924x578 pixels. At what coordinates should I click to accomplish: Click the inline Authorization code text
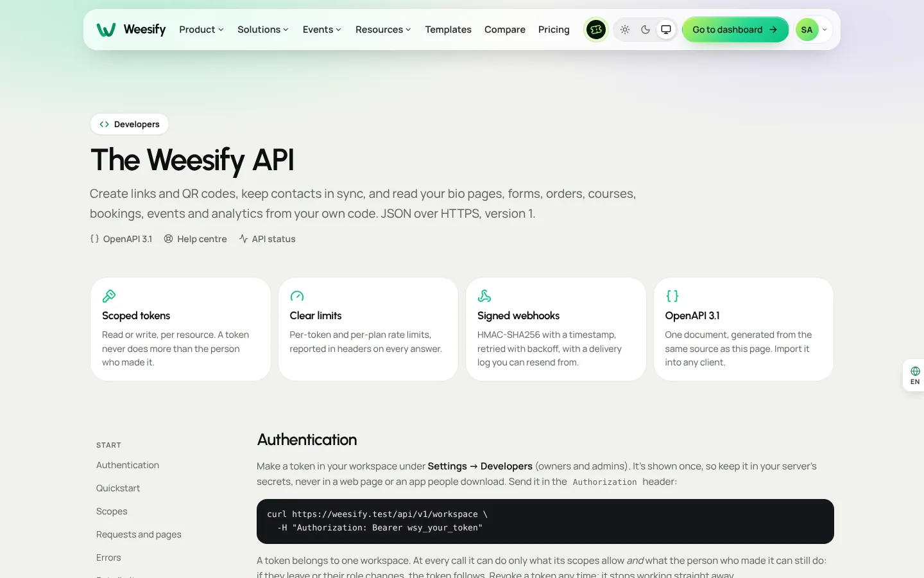point(604,482)
